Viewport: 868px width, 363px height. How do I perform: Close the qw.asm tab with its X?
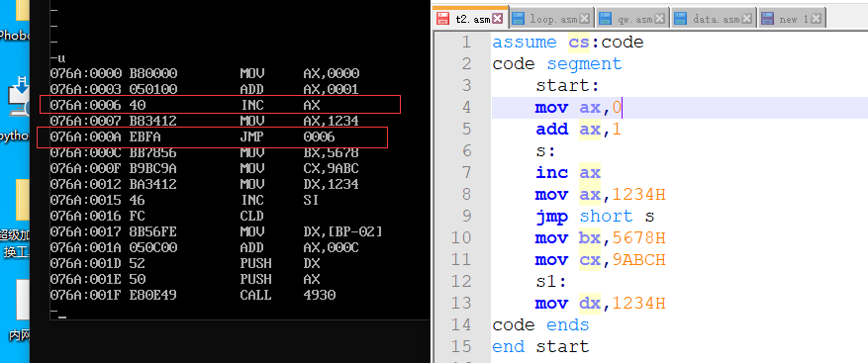659,19
